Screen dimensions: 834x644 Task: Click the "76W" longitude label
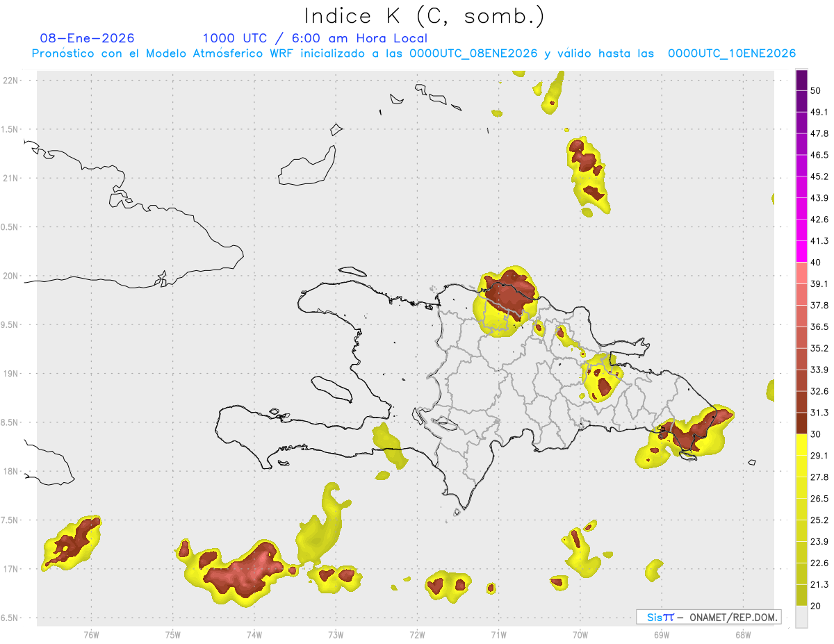point(91,635)
